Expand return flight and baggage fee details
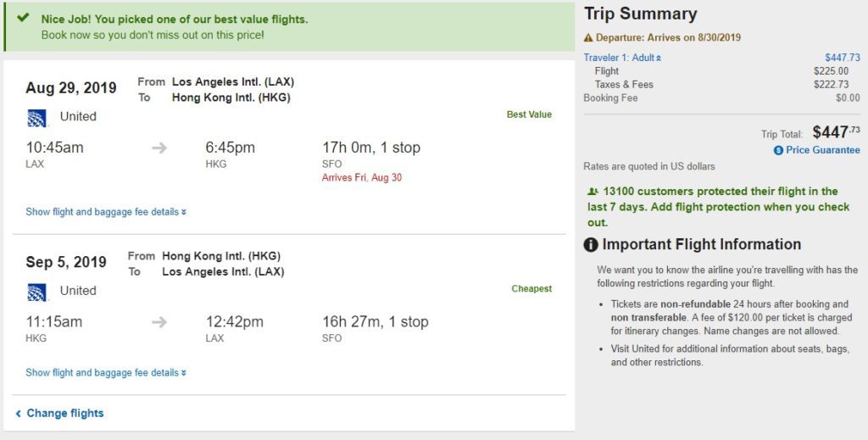The image size is (868, 440). click(x=106, y=373)
